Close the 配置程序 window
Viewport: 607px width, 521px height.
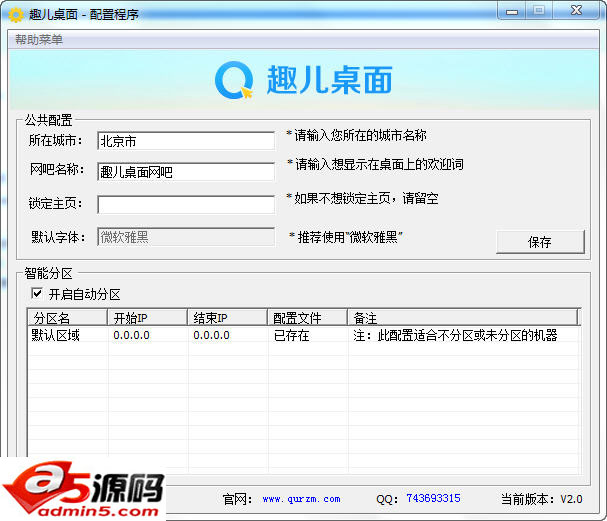coord(576,11)
